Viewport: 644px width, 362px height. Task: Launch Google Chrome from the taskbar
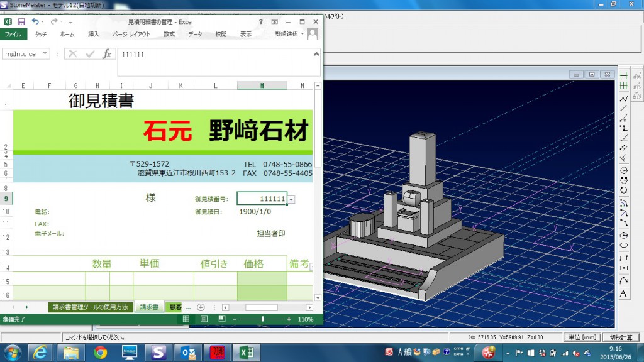click(x=101, y=352)
